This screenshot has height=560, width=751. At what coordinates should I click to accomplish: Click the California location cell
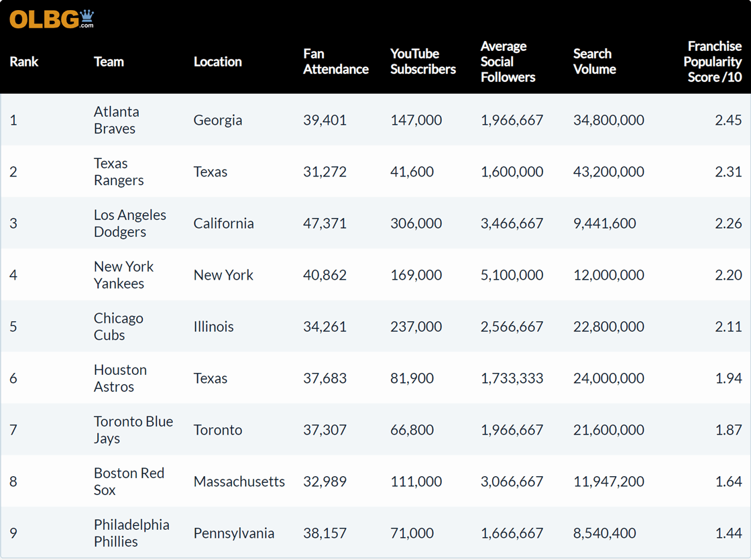point(224,223)
